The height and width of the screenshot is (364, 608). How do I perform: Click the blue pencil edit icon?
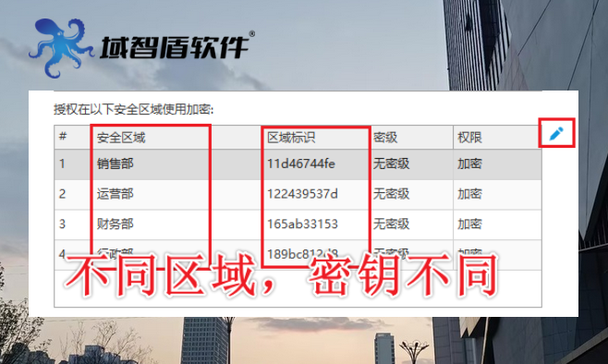(556, 133)
